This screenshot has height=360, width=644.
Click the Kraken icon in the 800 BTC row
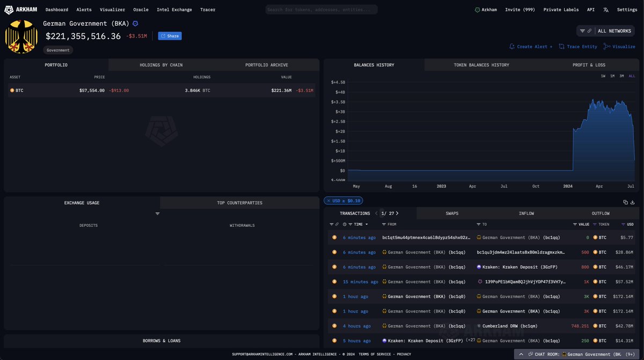click(479, 267)
